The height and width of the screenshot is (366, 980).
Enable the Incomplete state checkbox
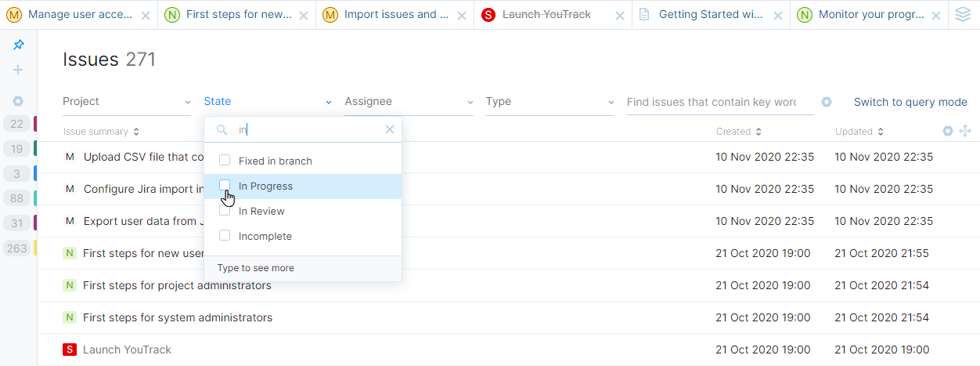click(x=225, y=236)
